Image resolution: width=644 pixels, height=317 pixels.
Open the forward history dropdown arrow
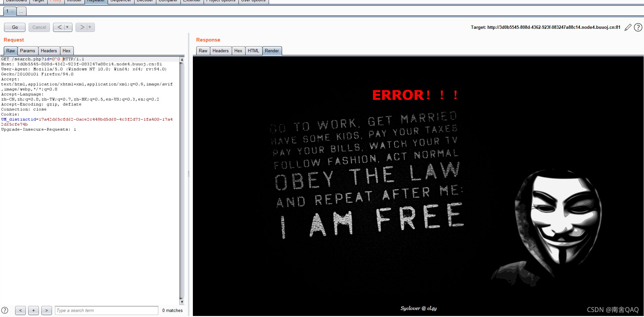[x=90, y=27]
